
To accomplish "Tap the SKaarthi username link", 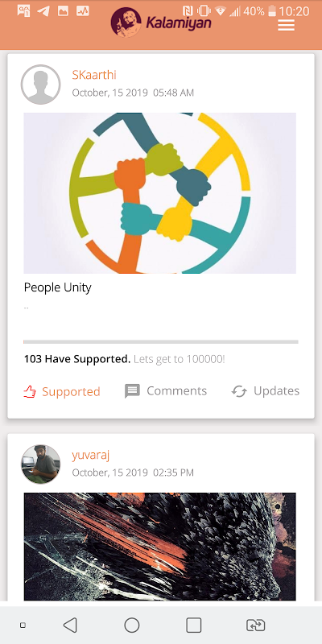I will pyautogui.click(x=94, y=75).
